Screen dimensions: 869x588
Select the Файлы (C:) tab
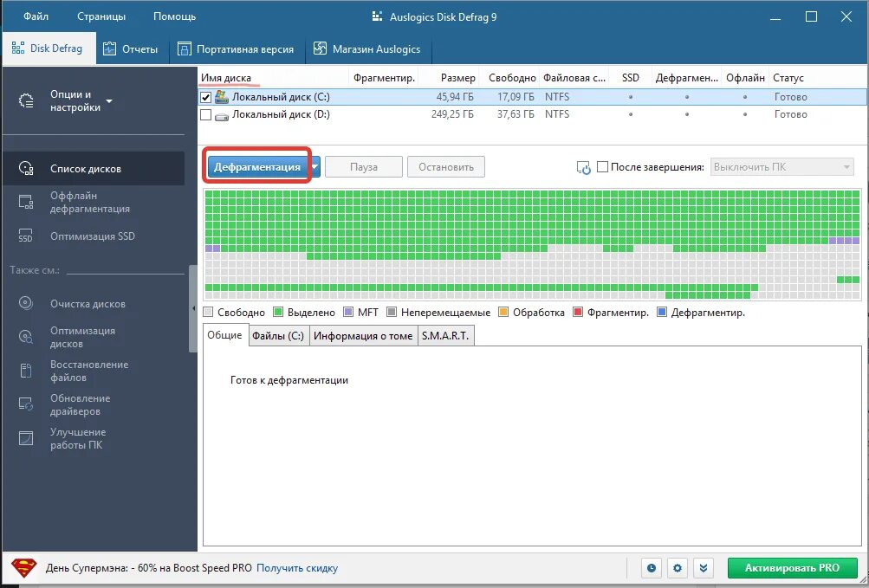pos(278,335)
